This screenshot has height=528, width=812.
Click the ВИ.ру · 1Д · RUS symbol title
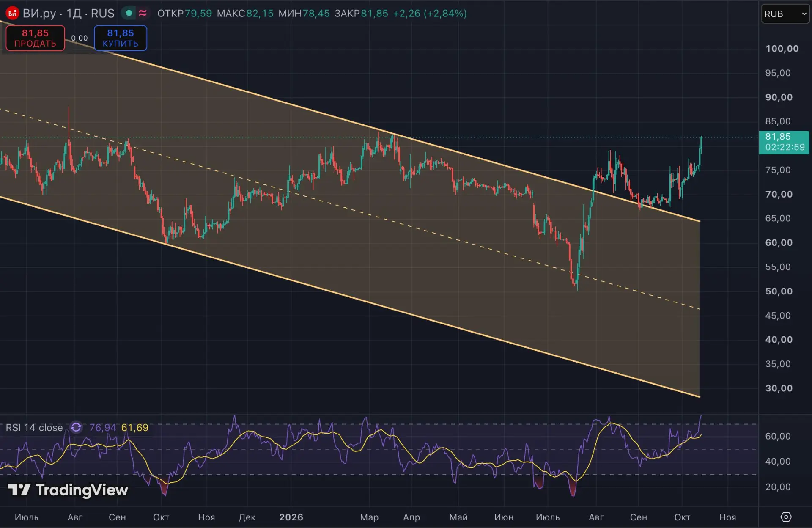tap(69, 13)
